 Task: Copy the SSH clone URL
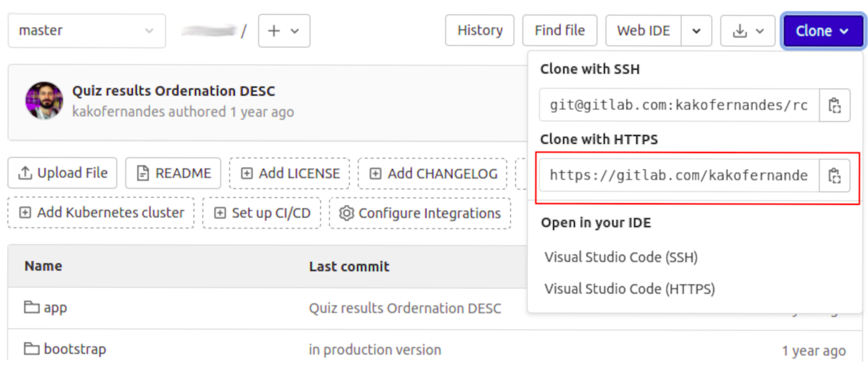834,105
